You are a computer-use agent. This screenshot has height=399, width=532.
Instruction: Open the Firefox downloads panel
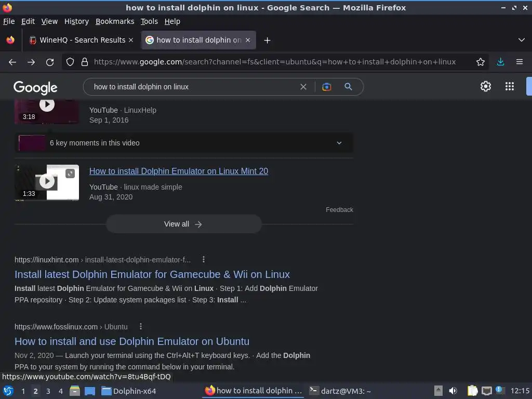click(500, 62)
